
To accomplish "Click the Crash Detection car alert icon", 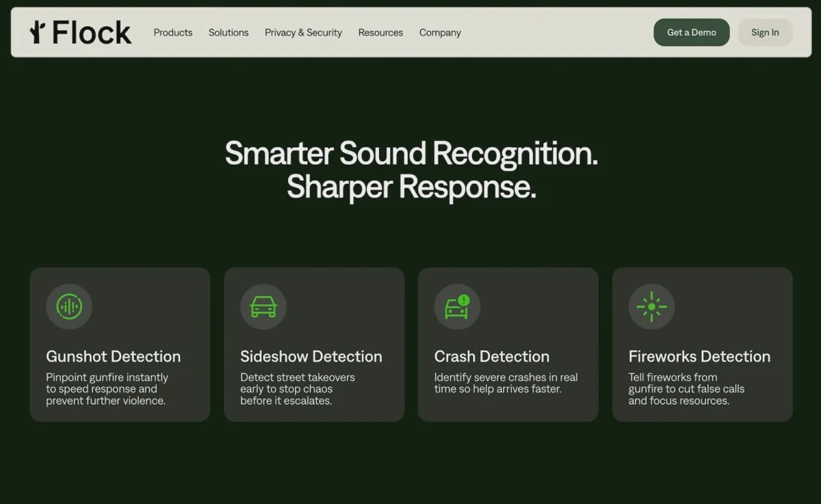I will point(457,307).
